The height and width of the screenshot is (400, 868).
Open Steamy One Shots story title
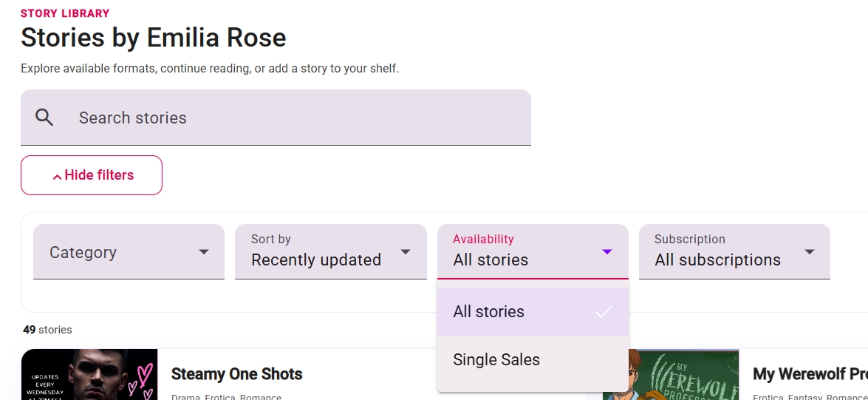tap(237, 374)
